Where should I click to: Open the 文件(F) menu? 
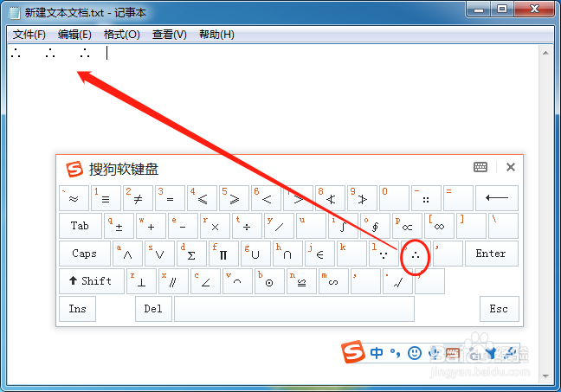(x=29, y=35)
